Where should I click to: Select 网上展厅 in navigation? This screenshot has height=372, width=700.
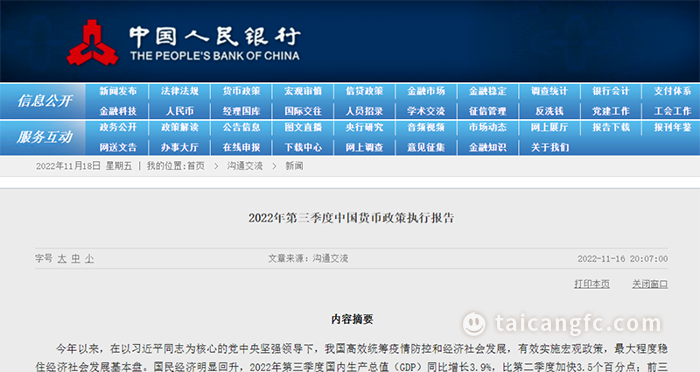pyautogui.click(x=550, y=127)
